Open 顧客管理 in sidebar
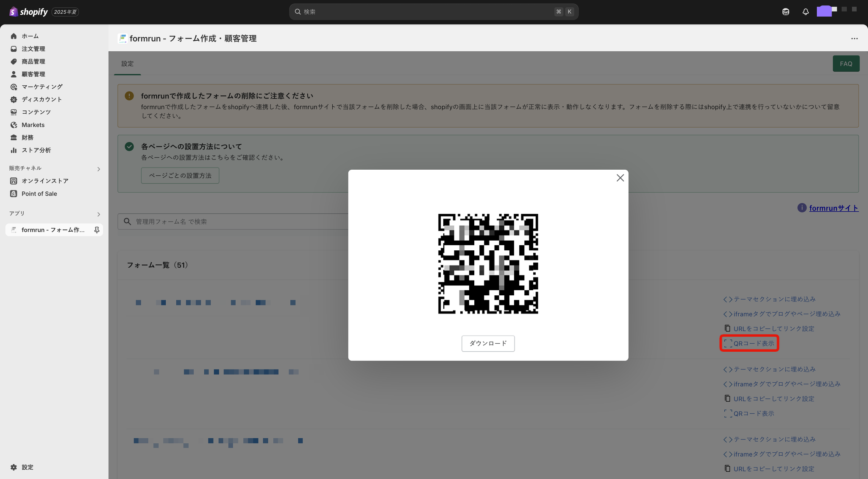This screenshot has height=479, width=868. [x=33, y=74]
